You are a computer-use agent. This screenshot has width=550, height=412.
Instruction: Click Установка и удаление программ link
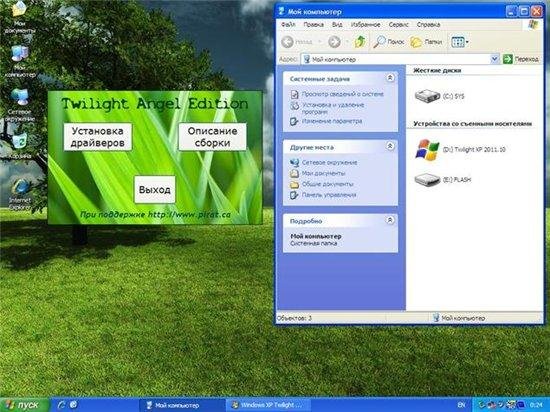(x=333, y=108)
